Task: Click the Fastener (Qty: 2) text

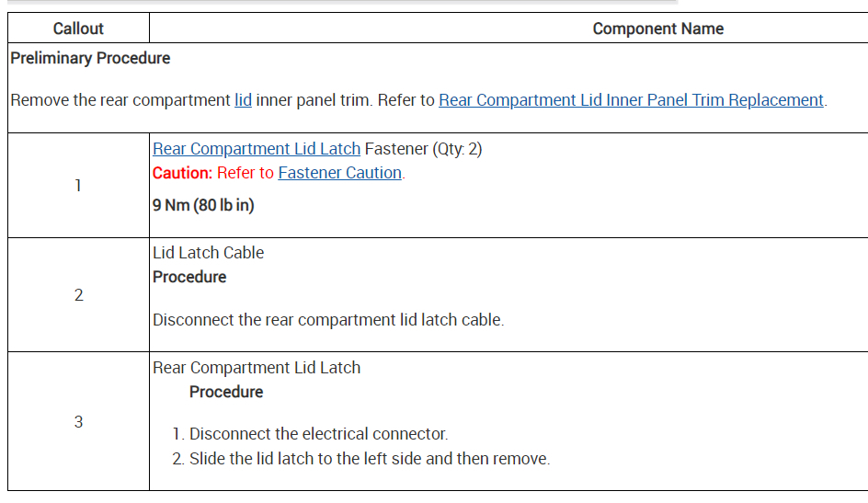Action: pyautogui.click(x=423, y=149)
